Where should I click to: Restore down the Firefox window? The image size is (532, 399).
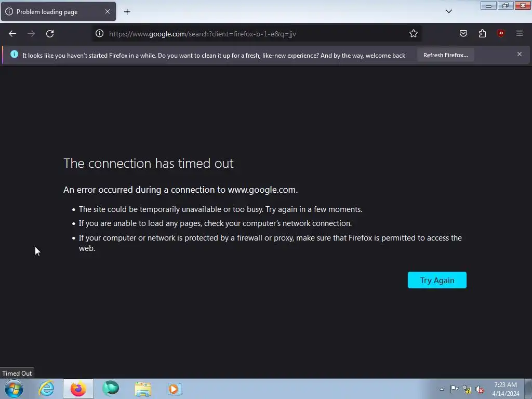(506, 5)
